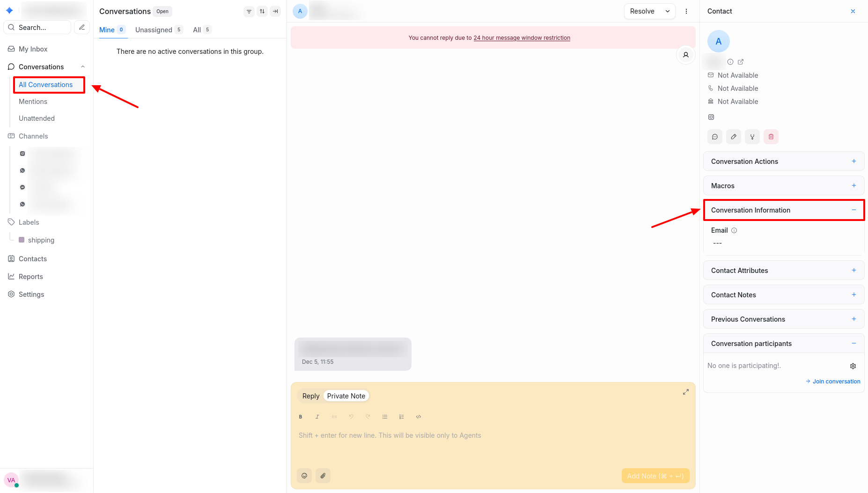868x493 pixels.
Task: Delete the contact using trash icon
Action: click(x=771, y=137)
